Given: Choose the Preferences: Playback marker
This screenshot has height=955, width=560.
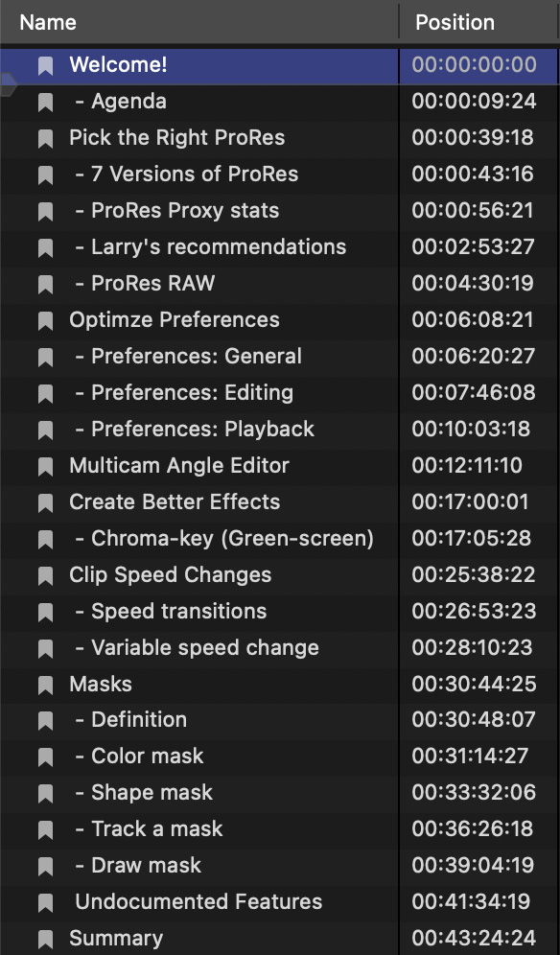Looking at the screenshot, I should coord(280,429).
